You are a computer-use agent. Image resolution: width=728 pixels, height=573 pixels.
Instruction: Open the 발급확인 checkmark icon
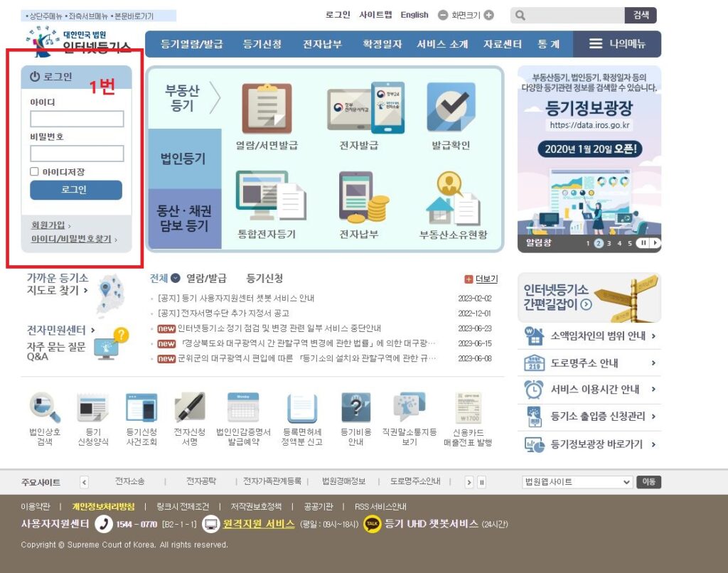tap(451, 107)
